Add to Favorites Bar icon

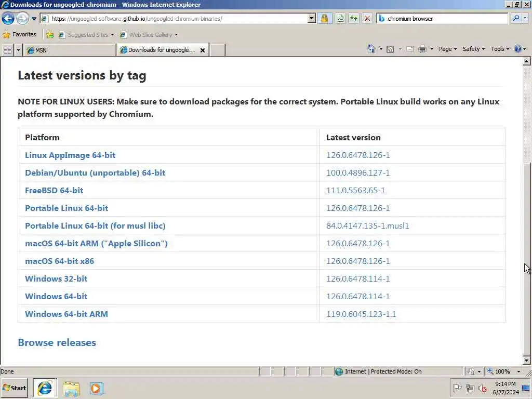(50, 35)
